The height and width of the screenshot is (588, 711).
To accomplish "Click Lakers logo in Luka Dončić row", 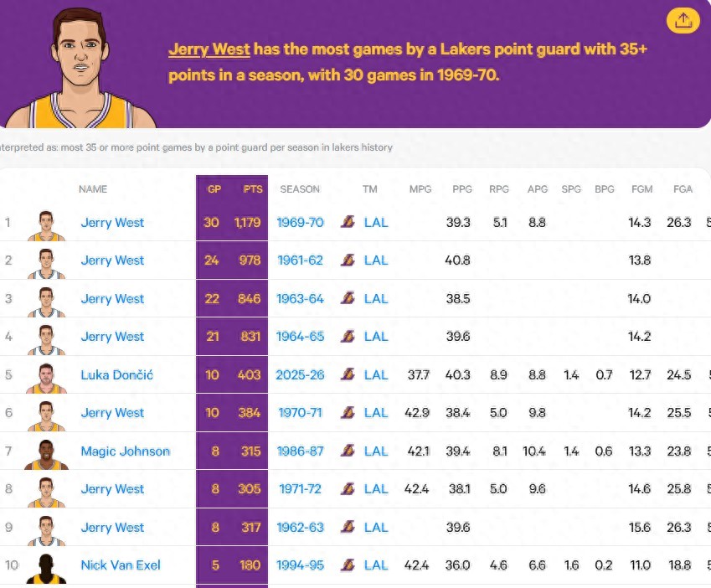I will click(348, 374).
